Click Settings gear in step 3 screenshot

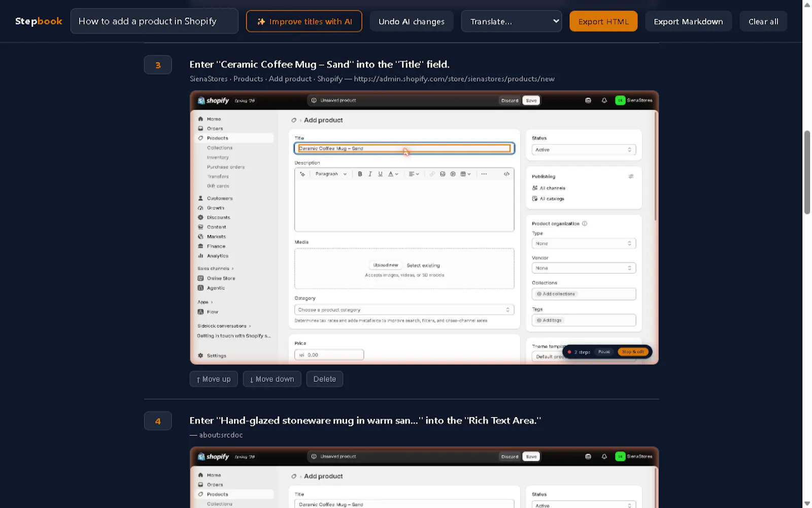[x=200, y=356]
